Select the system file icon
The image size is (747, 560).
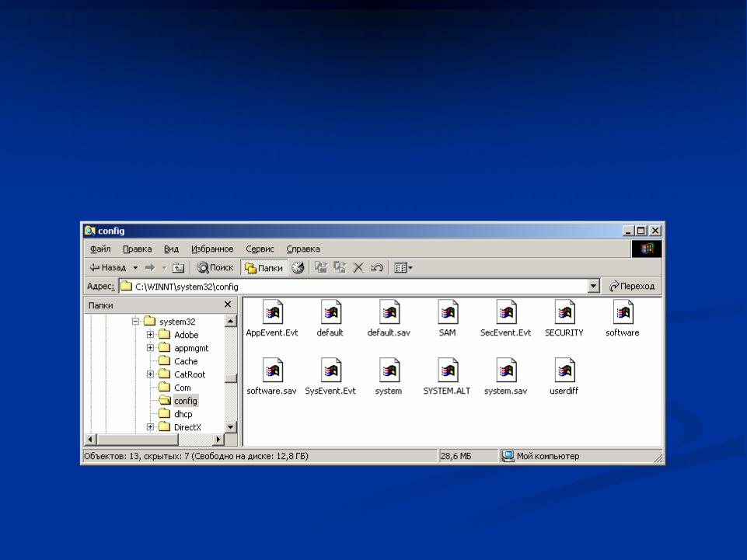[389, 370]
